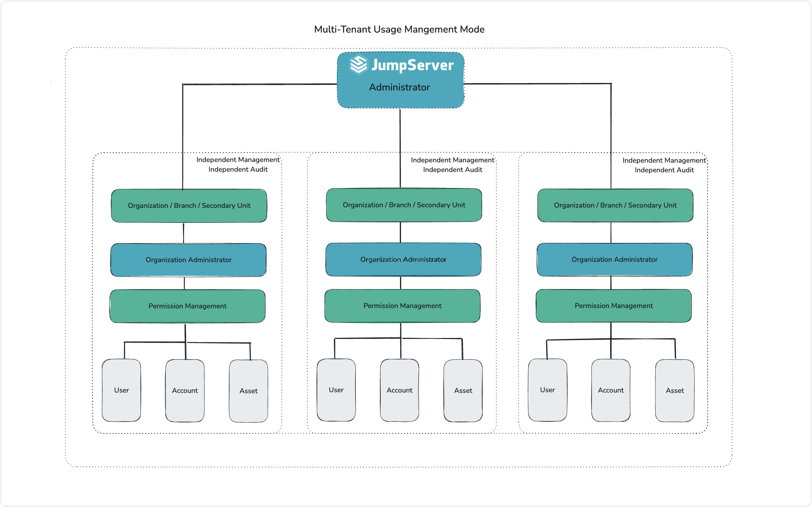Click the Asset box in left tenant
This screenshot has height=507, width=812.
[249, 391]
